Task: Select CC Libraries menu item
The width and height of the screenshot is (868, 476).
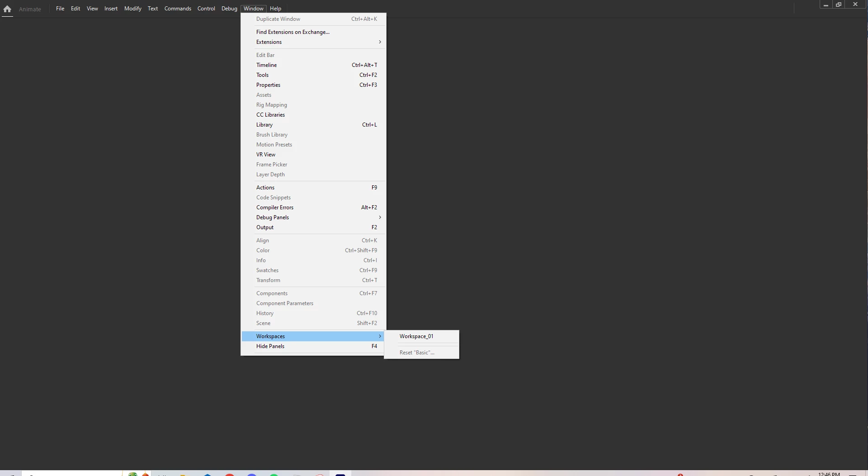Action: [313, 115]
